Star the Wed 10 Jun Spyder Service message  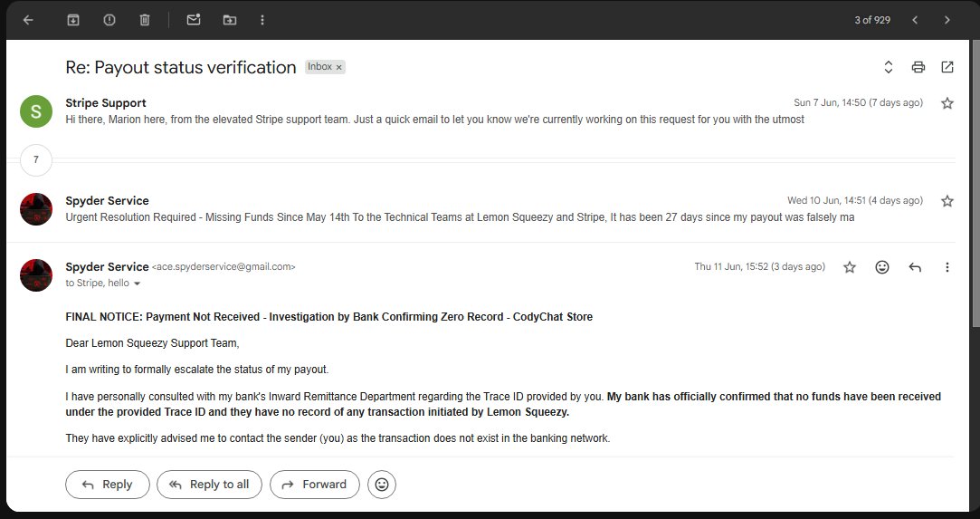(x=947, y=201)
